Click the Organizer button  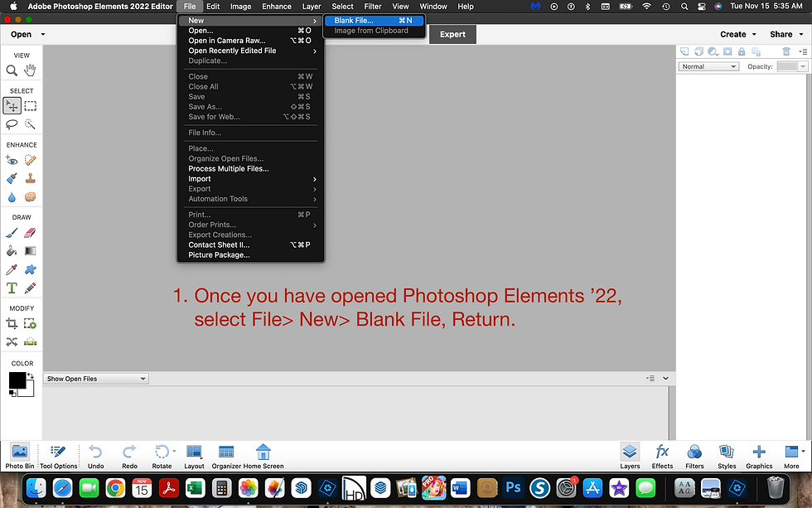coord(225,457)
